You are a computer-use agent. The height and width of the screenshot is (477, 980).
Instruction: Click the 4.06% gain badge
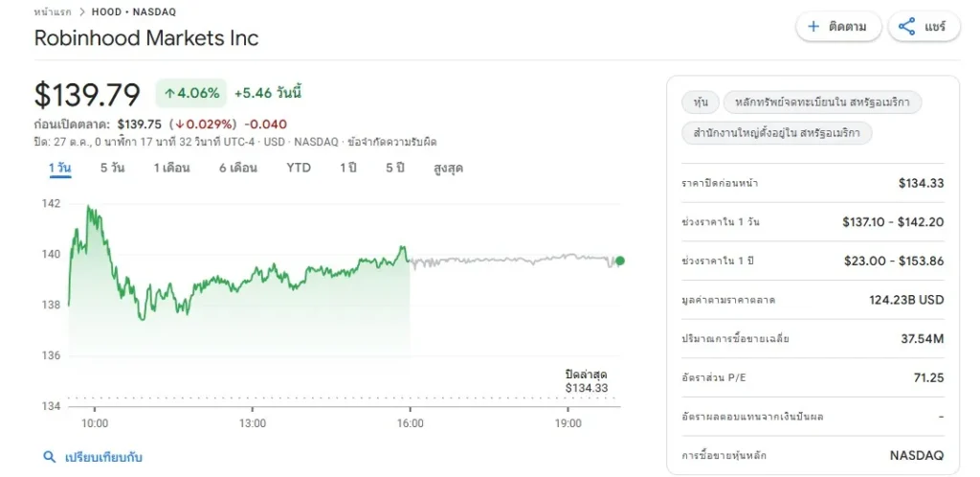(x=191, y=94)
